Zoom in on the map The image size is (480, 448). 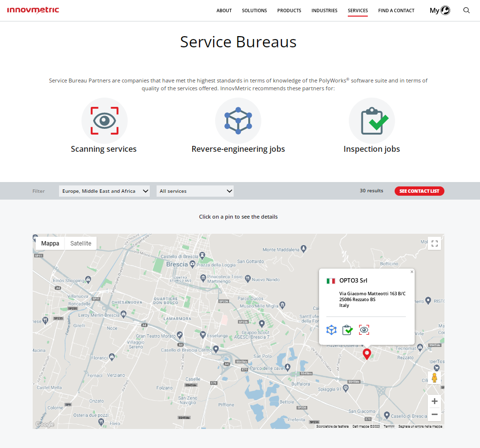(434, 401)
